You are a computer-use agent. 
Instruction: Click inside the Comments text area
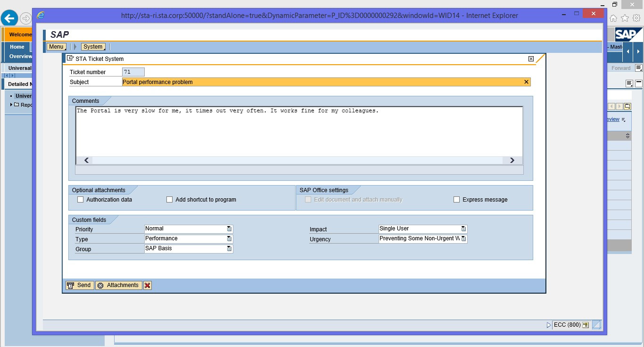point(299,132)
